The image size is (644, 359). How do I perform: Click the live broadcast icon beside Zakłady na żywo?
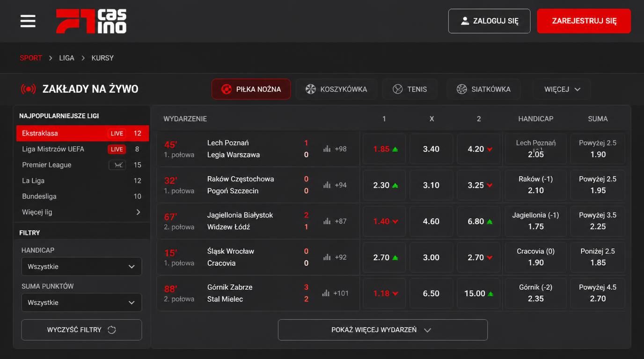coord(28,89)
